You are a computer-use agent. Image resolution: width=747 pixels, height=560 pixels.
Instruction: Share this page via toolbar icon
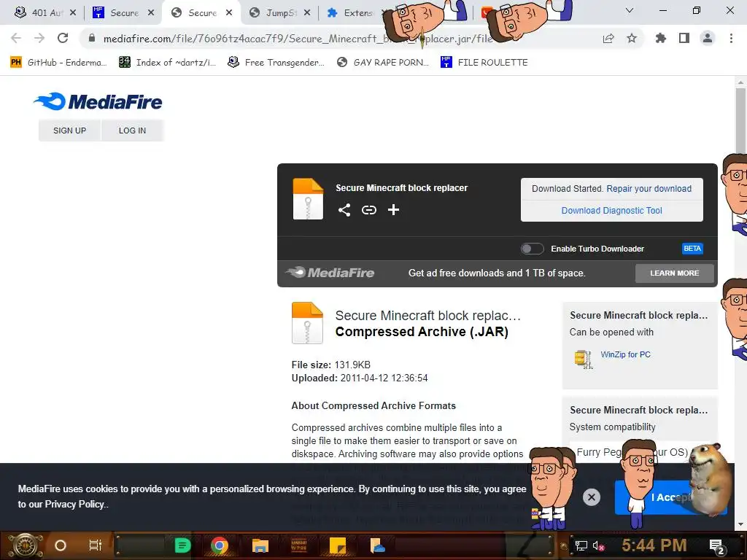pos(608,38)
